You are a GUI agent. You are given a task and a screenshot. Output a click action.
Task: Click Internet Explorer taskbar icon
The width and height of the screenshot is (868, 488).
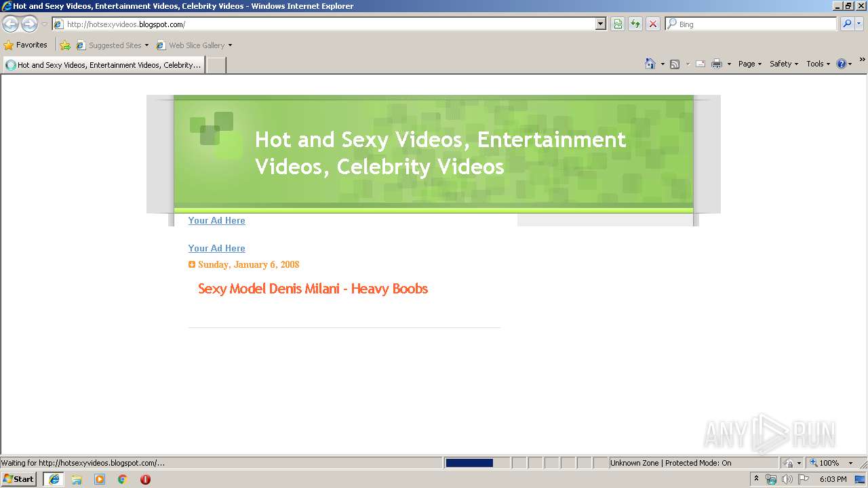click(54, 479)
